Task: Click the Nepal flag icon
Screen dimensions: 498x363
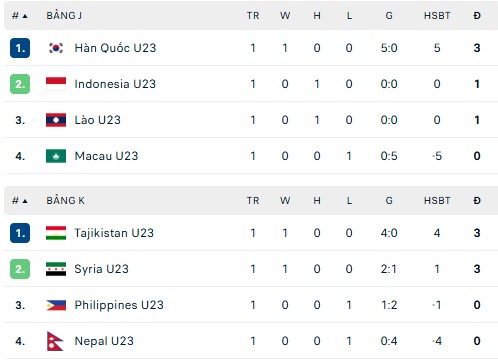Action: coord(55,341)
